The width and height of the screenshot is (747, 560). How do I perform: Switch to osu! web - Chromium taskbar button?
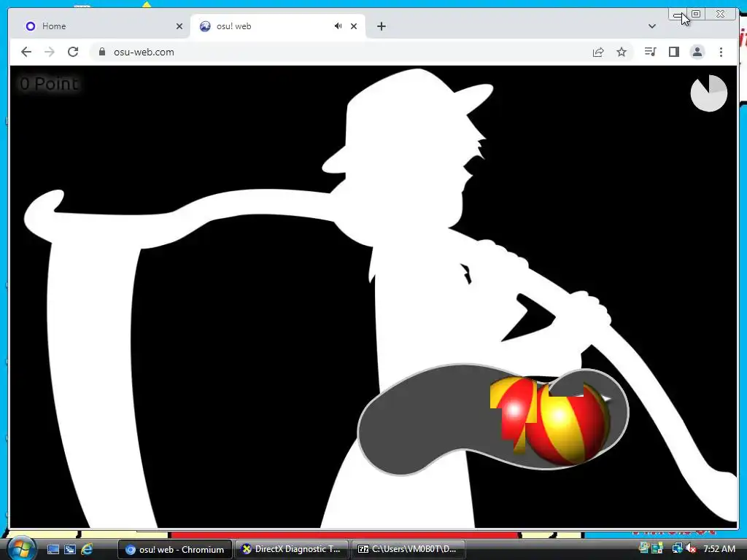coord(174,550)
